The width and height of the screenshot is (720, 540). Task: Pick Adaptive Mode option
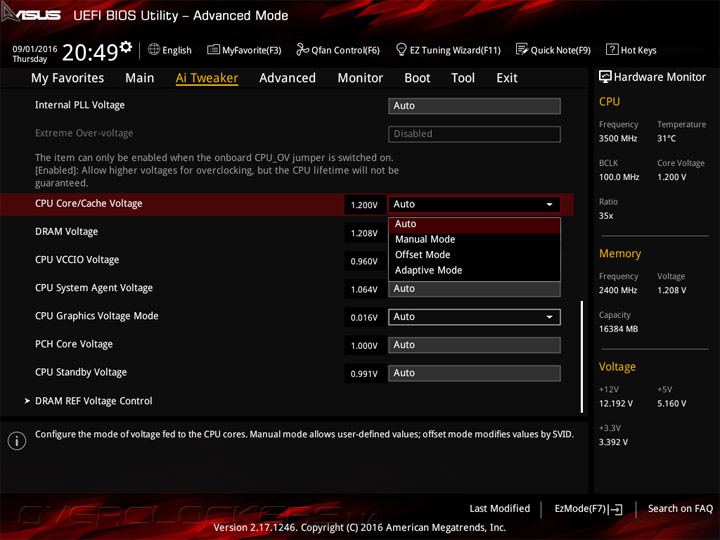474,270
